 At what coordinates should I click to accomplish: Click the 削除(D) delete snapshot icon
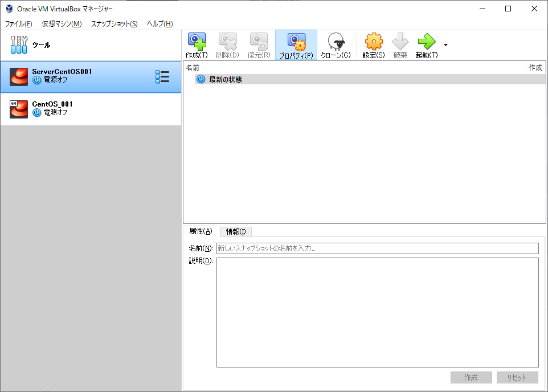[227, 42]
